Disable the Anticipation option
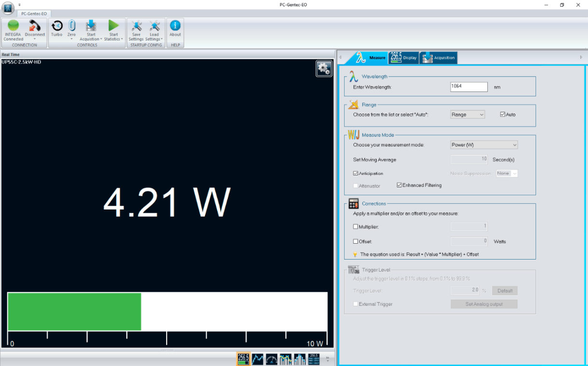 coord(355,173)
